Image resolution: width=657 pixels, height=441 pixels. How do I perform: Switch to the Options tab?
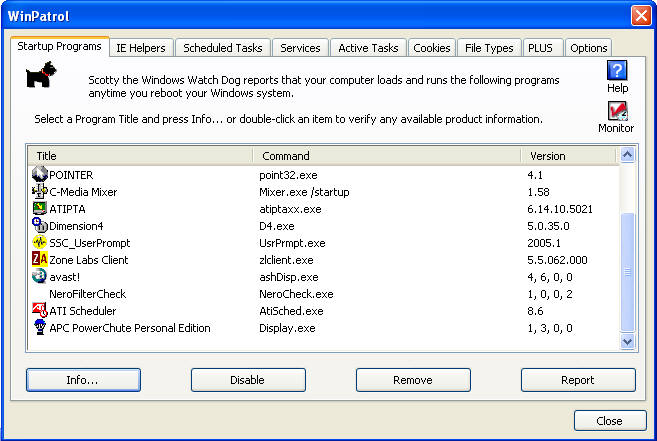coord(588,48)
